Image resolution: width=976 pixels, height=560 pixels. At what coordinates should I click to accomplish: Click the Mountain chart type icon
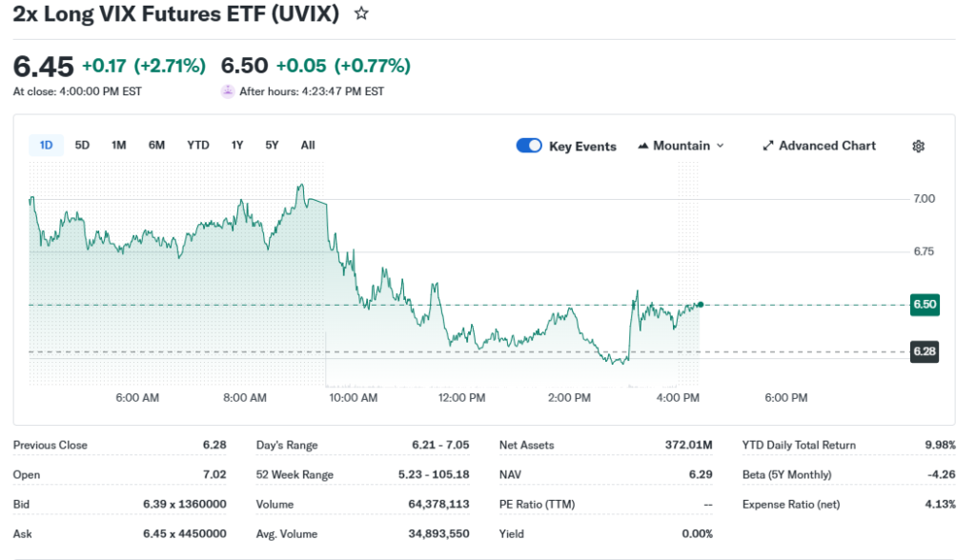pos(643,146)
